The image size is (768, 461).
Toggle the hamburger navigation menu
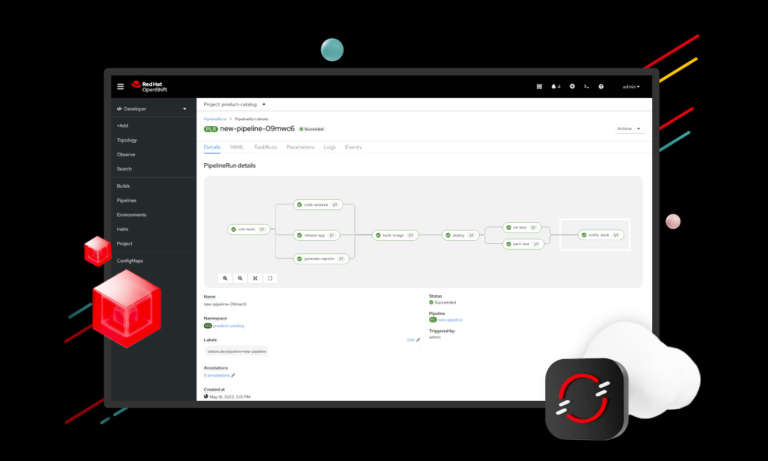(120, 87)
